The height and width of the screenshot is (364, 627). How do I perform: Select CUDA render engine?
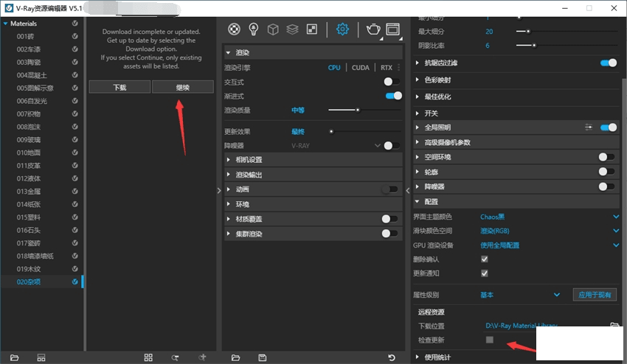[x=360, y=68]
